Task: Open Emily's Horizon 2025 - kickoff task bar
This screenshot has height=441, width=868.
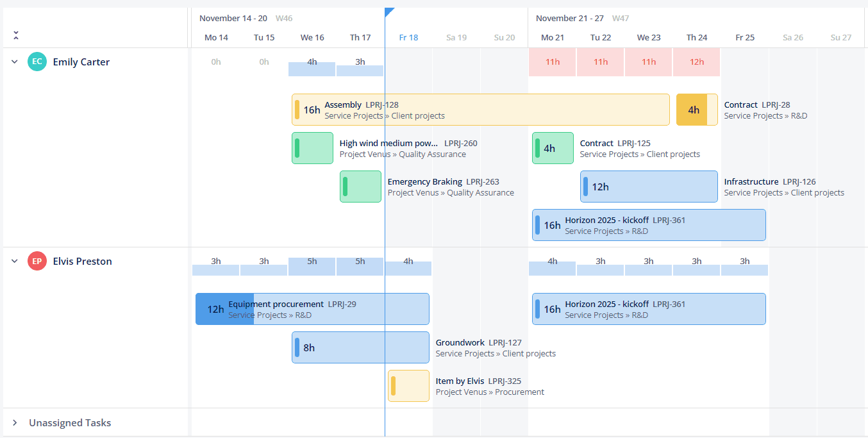Action: pyautogui.click(x=649, y=225)
